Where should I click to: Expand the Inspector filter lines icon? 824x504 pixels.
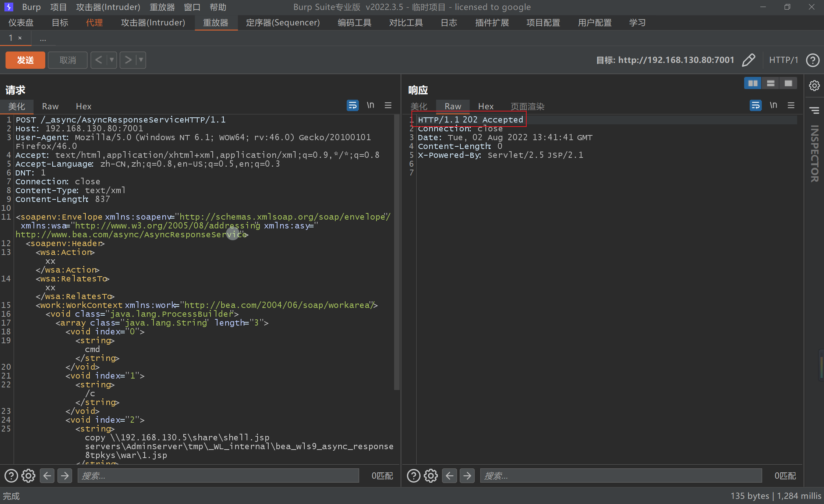click(814, 110)
